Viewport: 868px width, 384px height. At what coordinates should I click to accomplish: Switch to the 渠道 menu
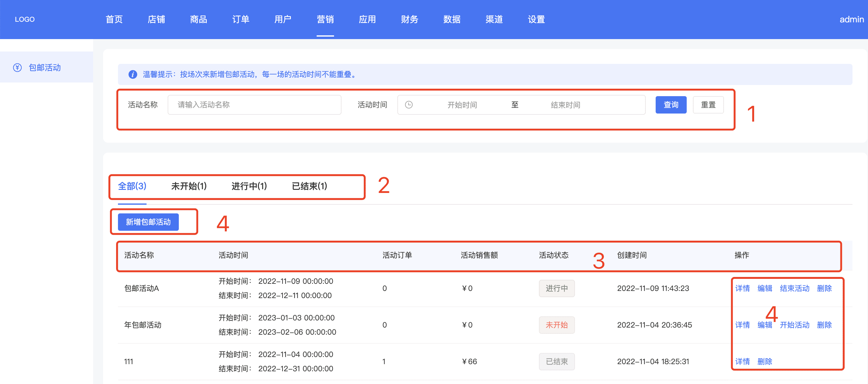click(494, 19)
